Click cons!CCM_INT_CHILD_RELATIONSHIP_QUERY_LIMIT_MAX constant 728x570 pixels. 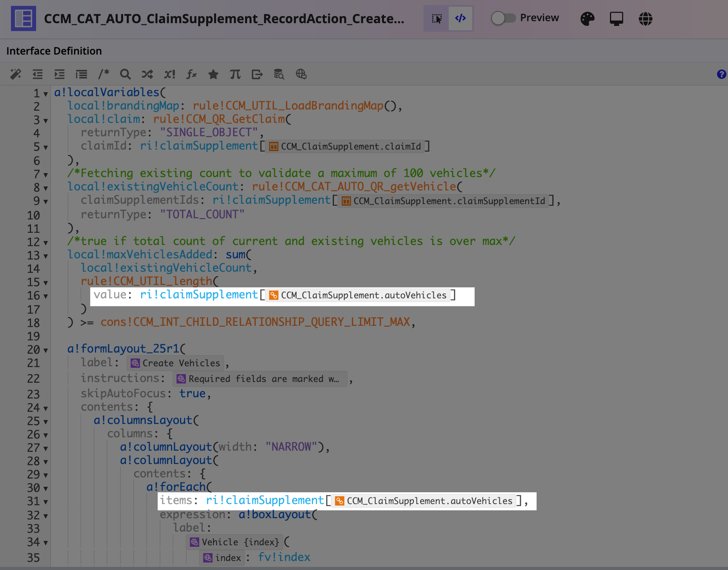pos(255,322)
